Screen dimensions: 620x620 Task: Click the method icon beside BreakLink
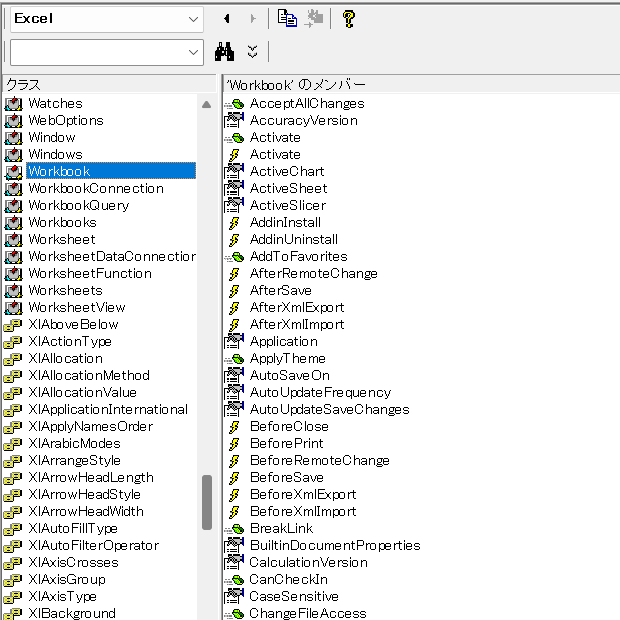click(234, 529)
